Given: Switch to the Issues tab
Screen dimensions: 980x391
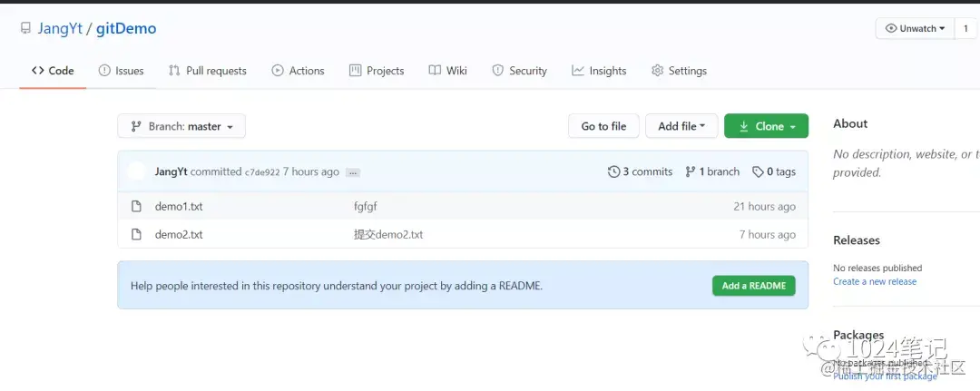Looking at the screenshot, I should 121,71.
